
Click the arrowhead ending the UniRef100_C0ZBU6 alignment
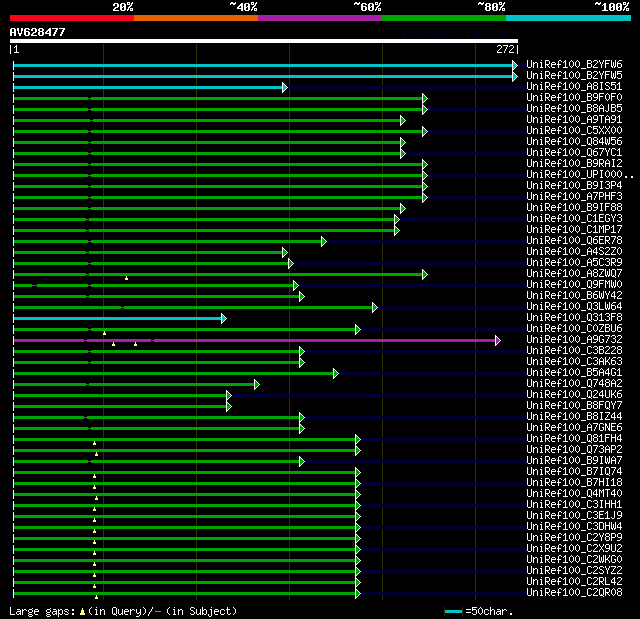pyautogui.click(x=358, y=329)
